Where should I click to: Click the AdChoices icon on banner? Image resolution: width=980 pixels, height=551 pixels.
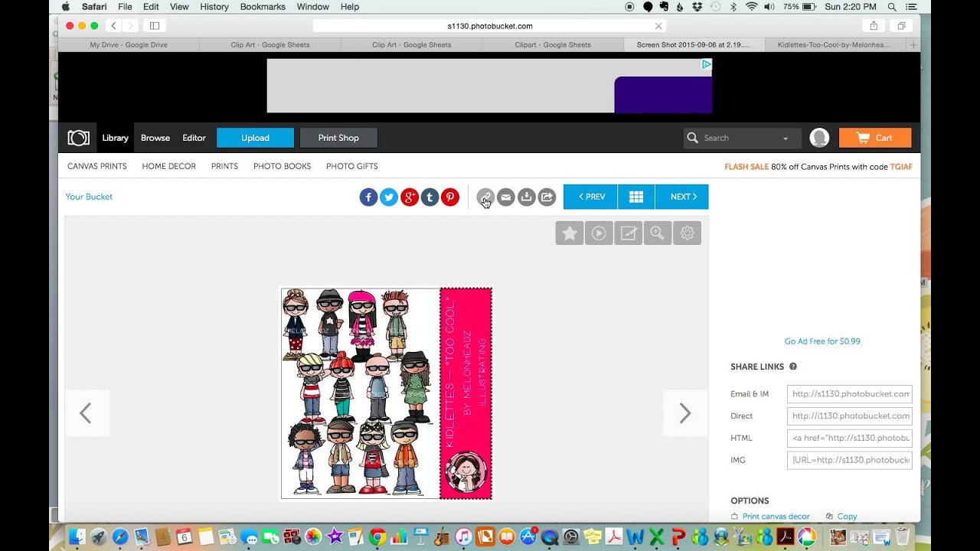[x=707, y=64]
